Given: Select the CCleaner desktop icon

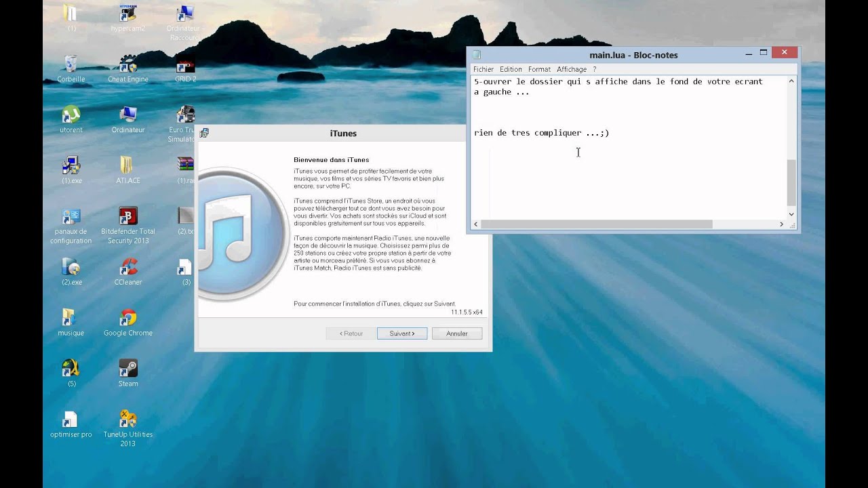Looking at the screenshot, I should click(128, 272).
